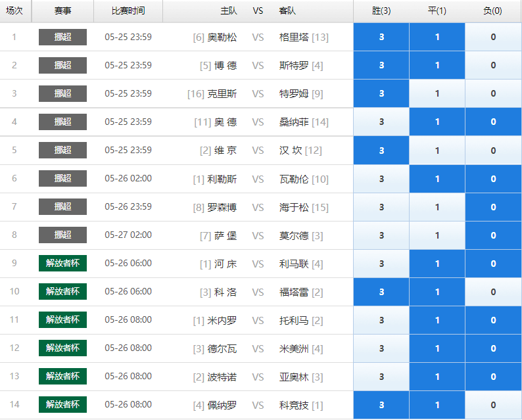The height and width of the screenshot is (420, 522).
Task: Click the 负(0) column header
Action: pyautogui.click(x=493, y=11)
